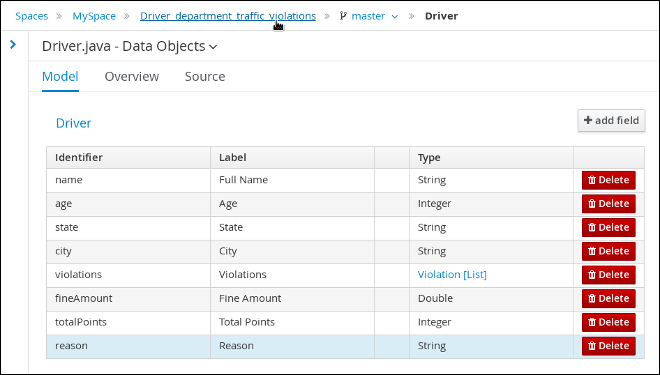
Task: Select the state identifier cell
Action: tap(128, 227)
